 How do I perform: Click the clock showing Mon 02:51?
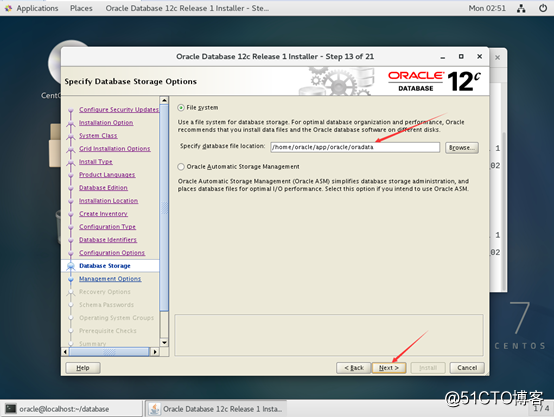point(487,8)
